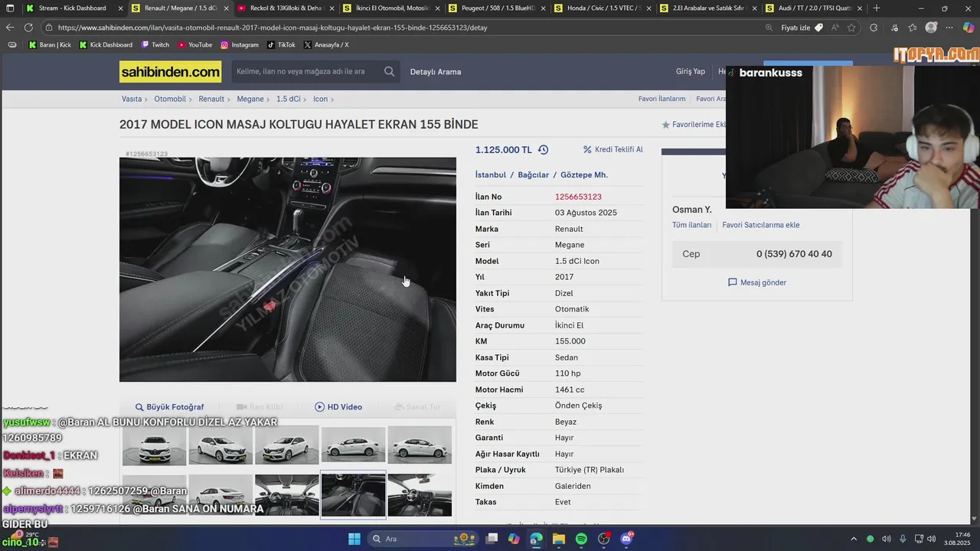Open Büyük Fotoğraf view
The height and width of the screenshot is (551, 980).
tap(169, 407)
